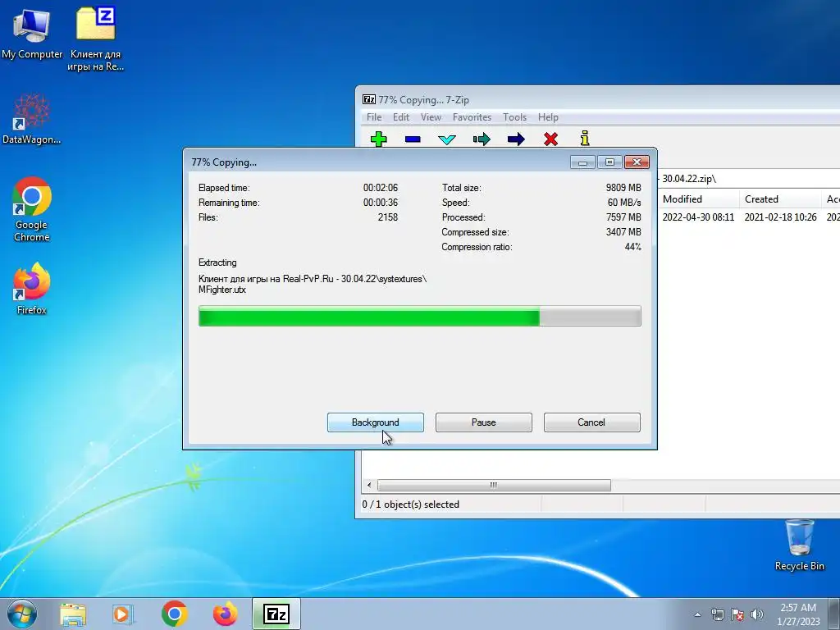Open Windows Explorer from the taskbar
The image size is (840, 630).
click(x=73, y=614)
